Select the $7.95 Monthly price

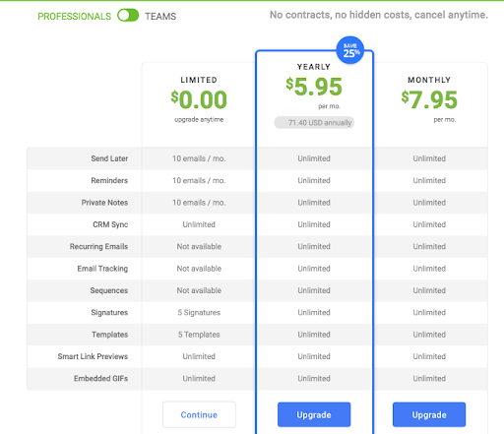pyautogui.click(x=429, y=99)
